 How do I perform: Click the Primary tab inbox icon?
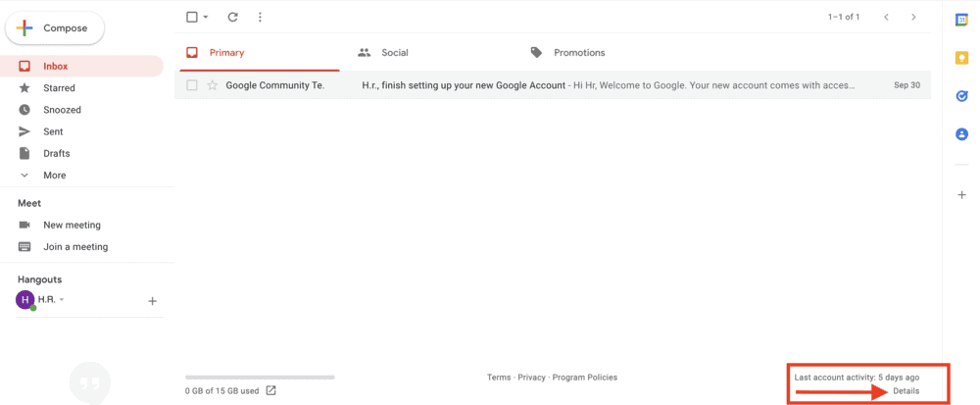(x=192, y=53)
